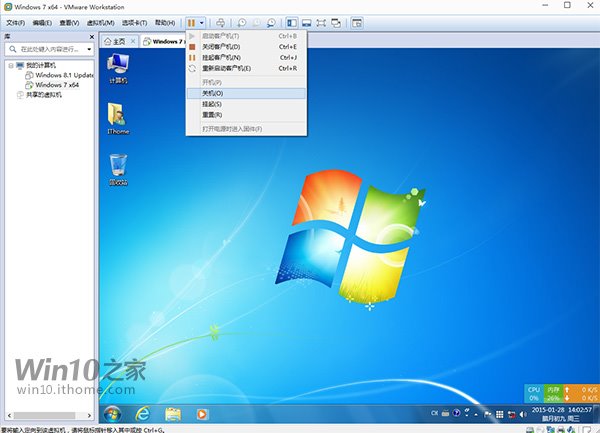Enter full screen mode icon
Image resolution: width=600 pixels, height=433 pixels.
(x=321, y=23)
